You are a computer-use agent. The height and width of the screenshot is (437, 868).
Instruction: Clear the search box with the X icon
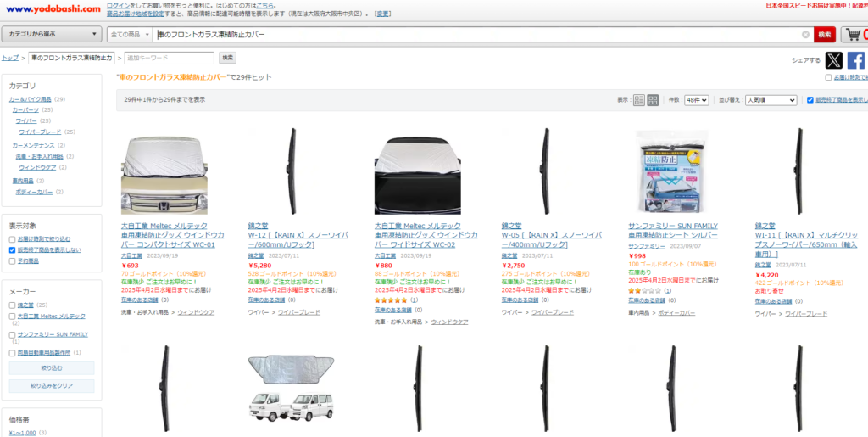coord(805,34)
